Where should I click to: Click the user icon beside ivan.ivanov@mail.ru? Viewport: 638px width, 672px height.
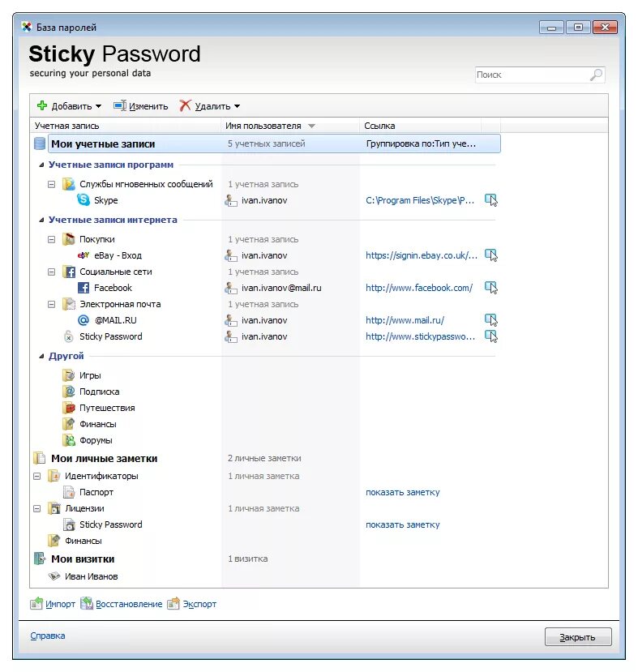tap(231, 288)
